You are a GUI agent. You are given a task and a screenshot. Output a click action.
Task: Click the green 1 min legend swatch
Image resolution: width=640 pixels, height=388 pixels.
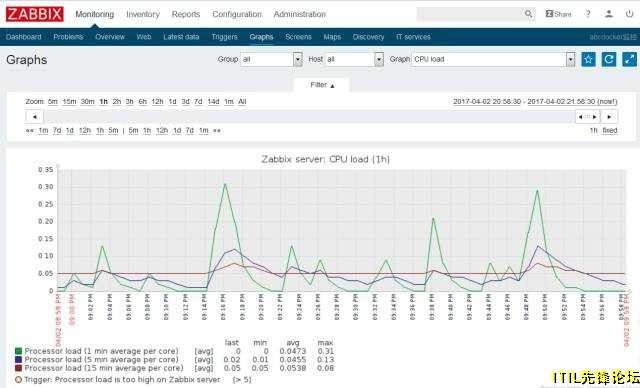point(18,351)
